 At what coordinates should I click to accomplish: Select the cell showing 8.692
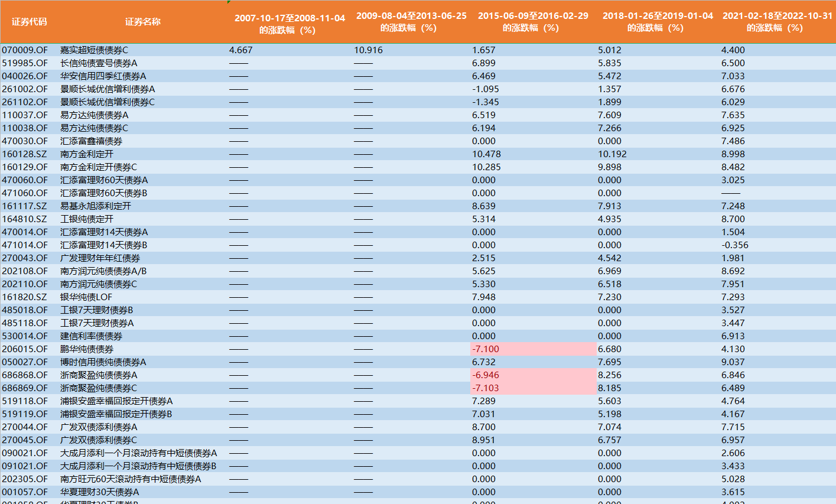pos(733,271)
